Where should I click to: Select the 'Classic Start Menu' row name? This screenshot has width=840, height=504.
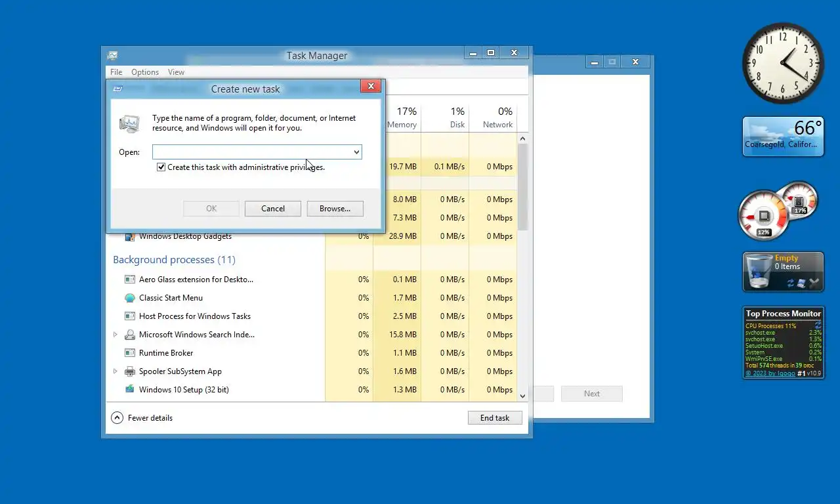(x=171, y=298)
